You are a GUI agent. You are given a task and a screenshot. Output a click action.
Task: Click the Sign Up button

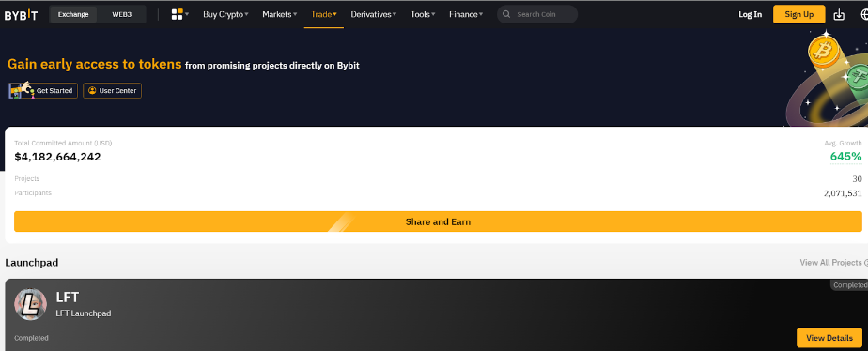tap(798, 14)
